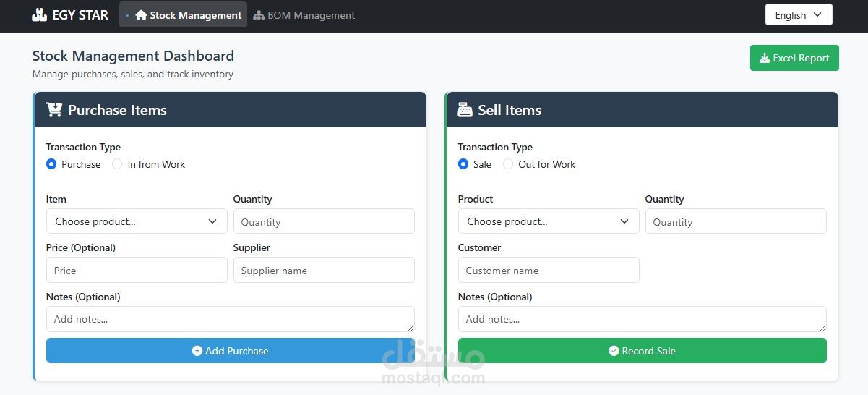Click the Supplier label
Screen dimensions: 868x395
[252, 247]
